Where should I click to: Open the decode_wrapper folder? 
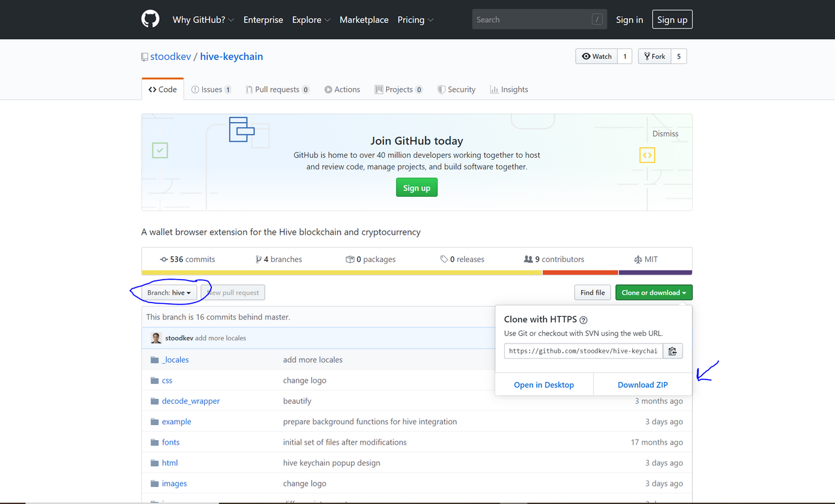(x=191, y=401)
